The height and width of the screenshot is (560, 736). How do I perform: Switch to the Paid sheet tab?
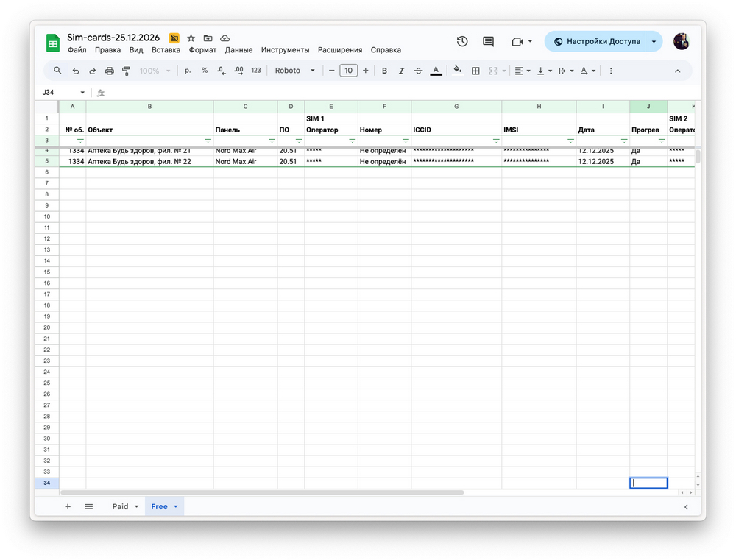coord(120,506)
